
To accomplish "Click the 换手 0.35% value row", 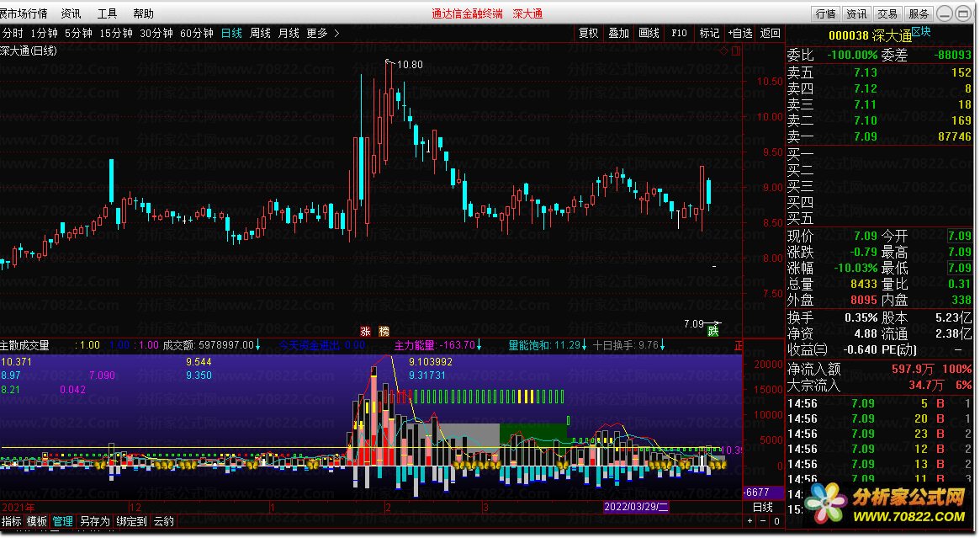I will click(833, 317).
